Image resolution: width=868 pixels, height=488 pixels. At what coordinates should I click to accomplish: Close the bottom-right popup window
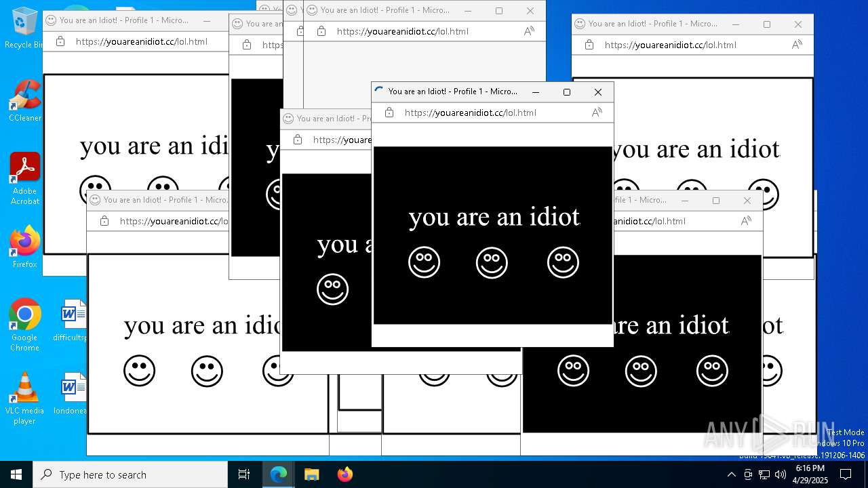[x=747, y=200]
